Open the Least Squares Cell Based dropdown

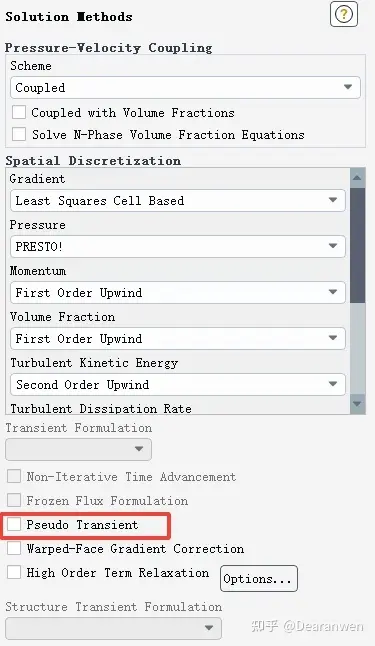click(178, 201)
